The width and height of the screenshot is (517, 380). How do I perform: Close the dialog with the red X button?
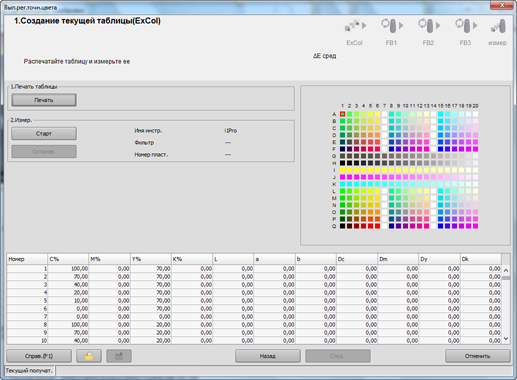point(502,5)
